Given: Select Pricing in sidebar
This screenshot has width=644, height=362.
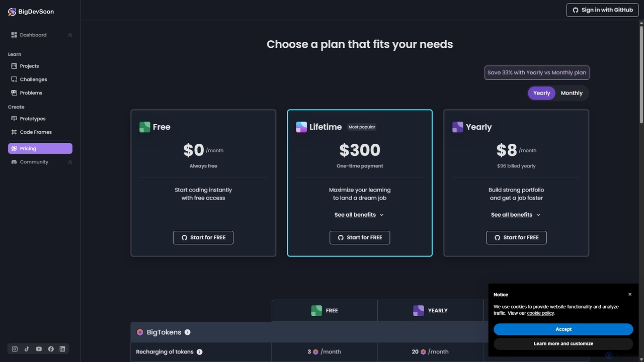Looking at the screenshot, I should [x=40, y=148].
